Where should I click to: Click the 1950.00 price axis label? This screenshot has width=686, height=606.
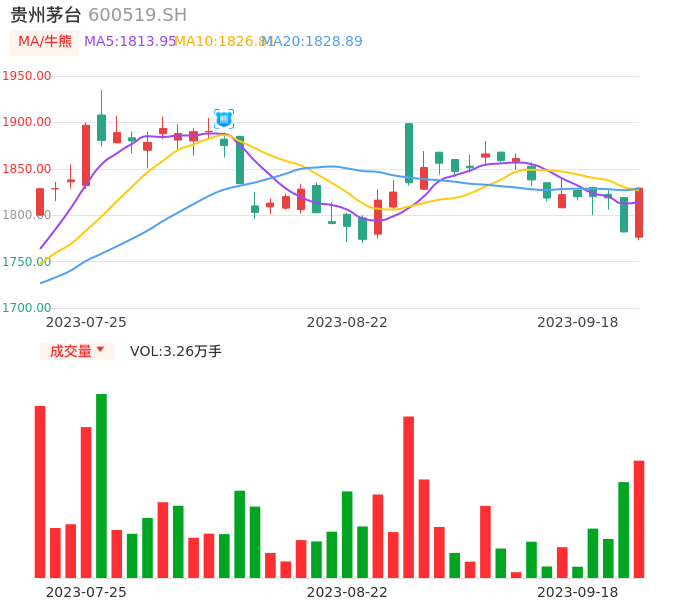click(x=26, y=76)
